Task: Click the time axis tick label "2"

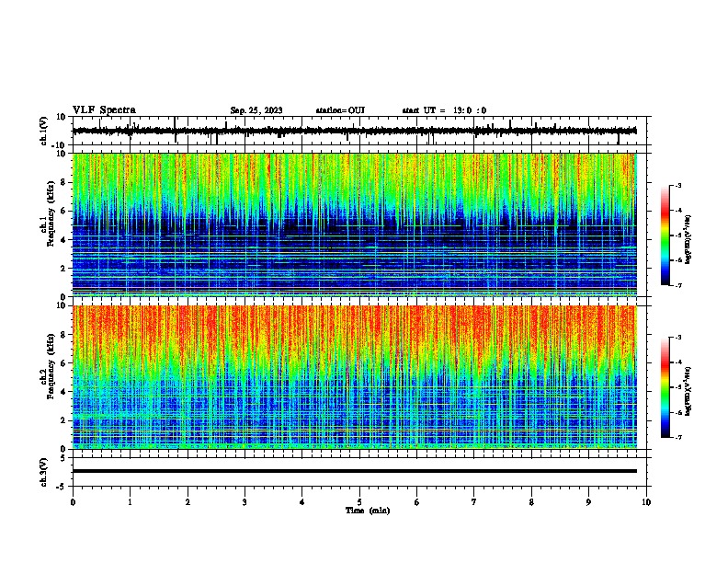Action: tap(188, 502)
